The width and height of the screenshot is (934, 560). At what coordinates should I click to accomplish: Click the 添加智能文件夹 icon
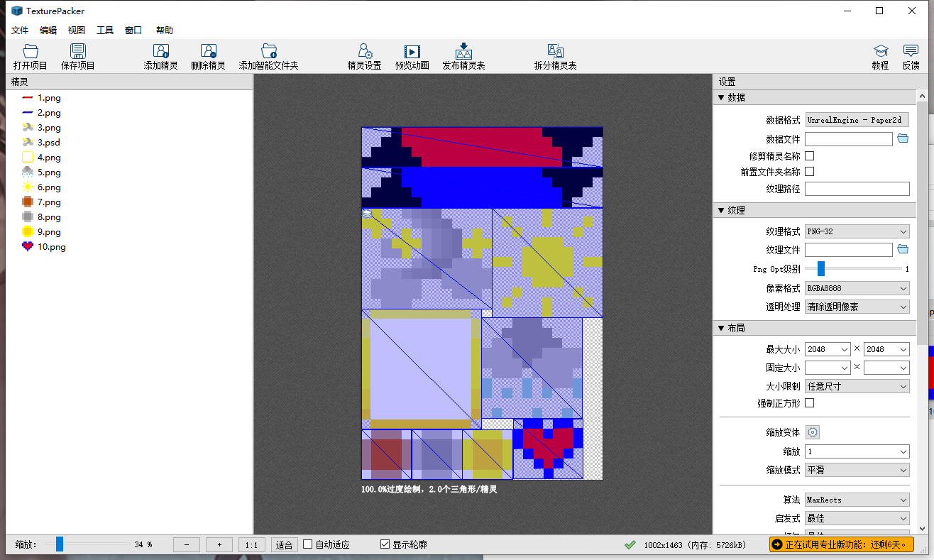[269, 55]
